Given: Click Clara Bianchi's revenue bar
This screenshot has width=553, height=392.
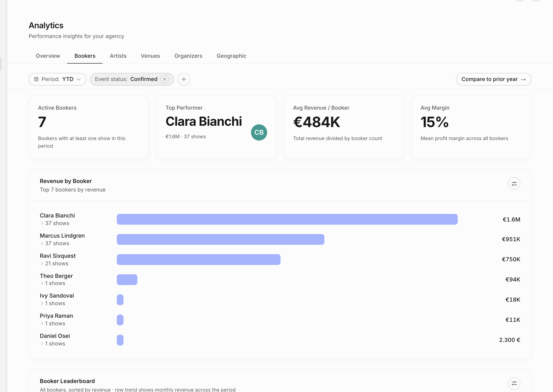Looking at the screenshot, I should pyautogui.click(x=287, y=219).
